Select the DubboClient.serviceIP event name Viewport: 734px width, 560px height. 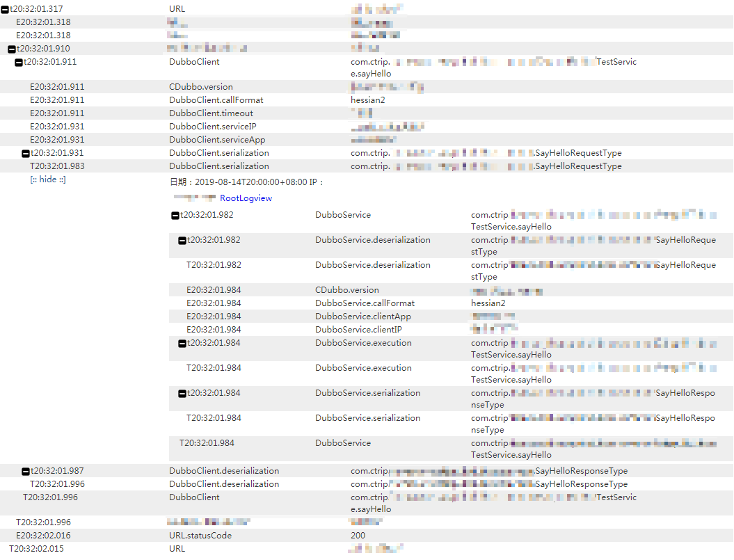212,126
